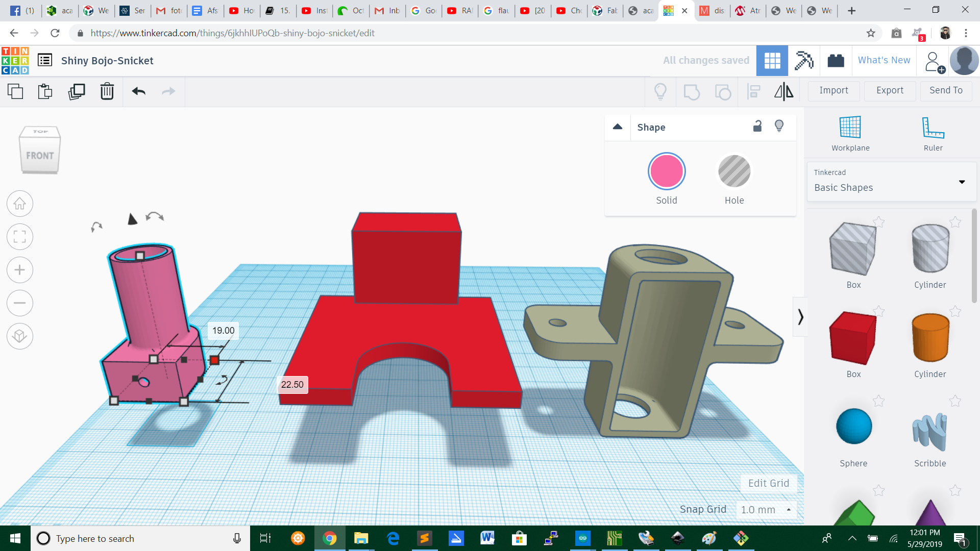Open new browser tab plus button
This screenshot has width=980, height=551.
tap(852, 11)
